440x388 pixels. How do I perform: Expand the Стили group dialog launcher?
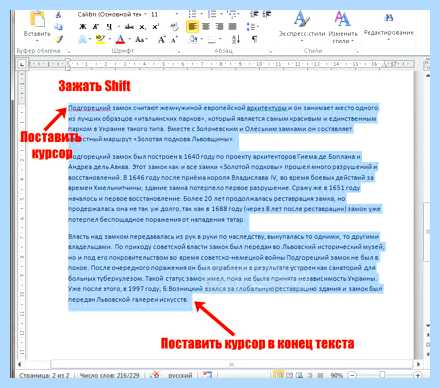click(x=358, y=51)
